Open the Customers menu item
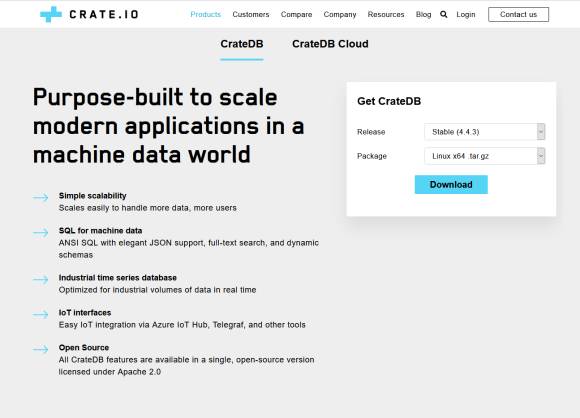The image size is (580, 418). [251, 14]
